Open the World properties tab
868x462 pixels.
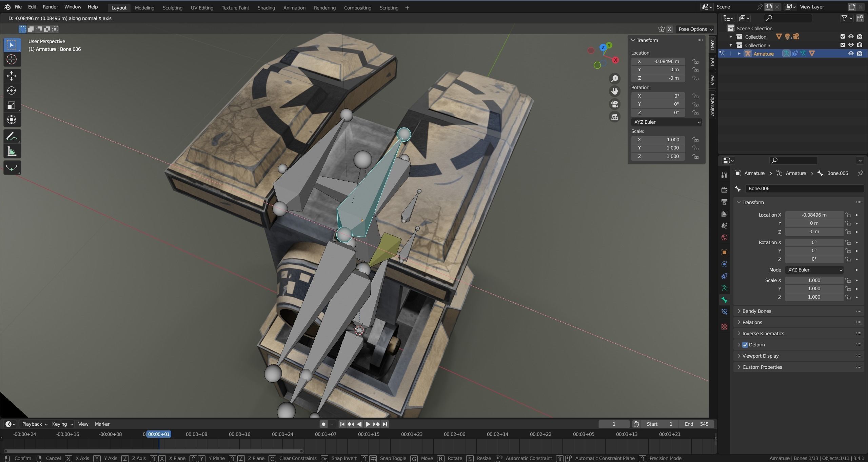tap(725, 237)
